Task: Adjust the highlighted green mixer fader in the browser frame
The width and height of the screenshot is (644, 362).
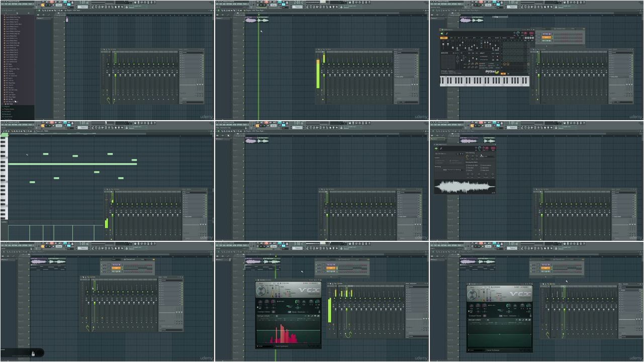Action: [x=115, y=75]
